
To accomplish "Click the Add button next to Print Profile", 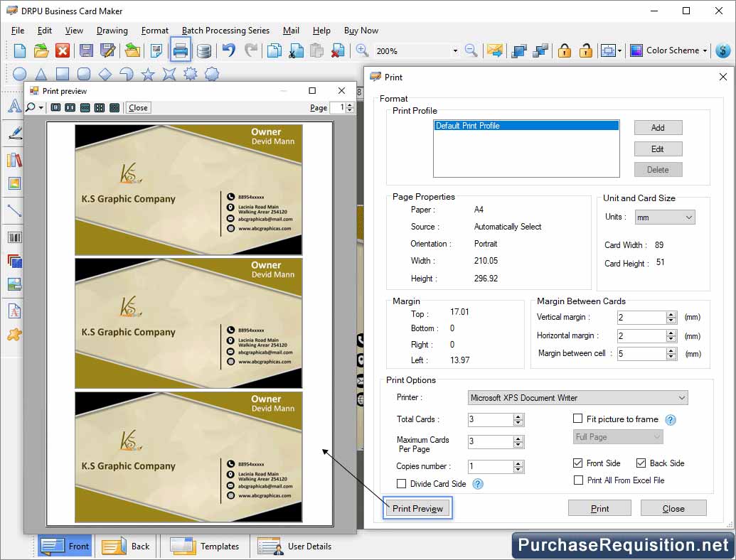I will (x=658, y=127).
